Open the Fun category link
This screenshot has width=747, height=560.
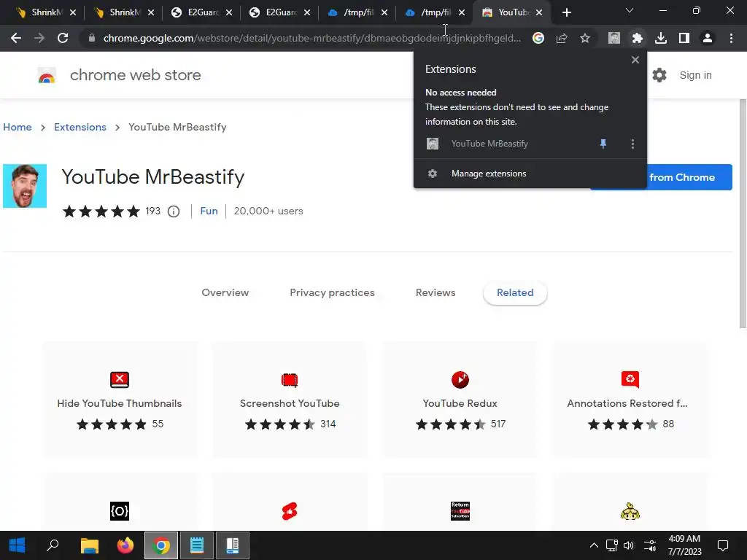point(209,211)
